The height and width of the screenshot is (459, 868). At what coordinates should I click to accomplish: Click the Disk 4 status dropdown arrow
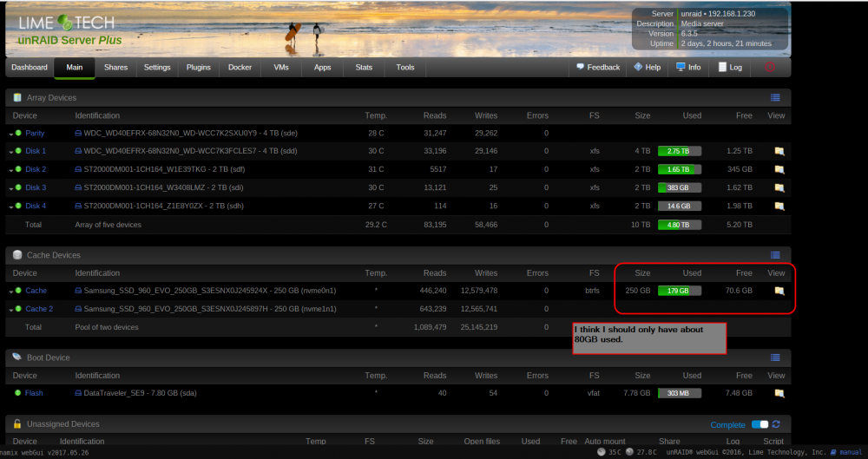click(x=11, y=207)
